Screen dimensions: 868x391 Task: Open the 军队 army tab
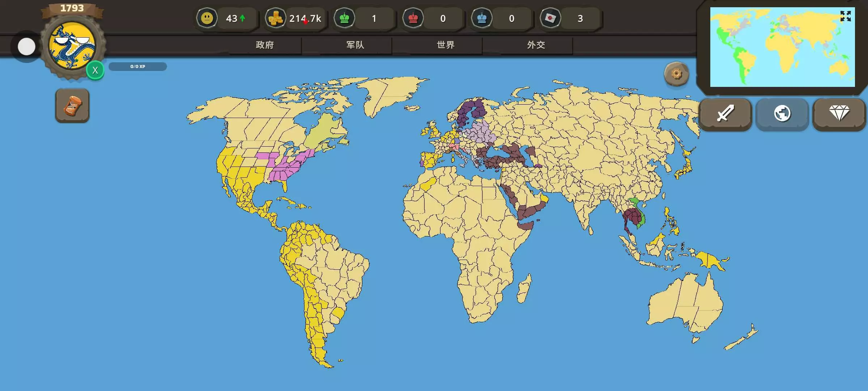pyautogui.click(x=355, y=45)
